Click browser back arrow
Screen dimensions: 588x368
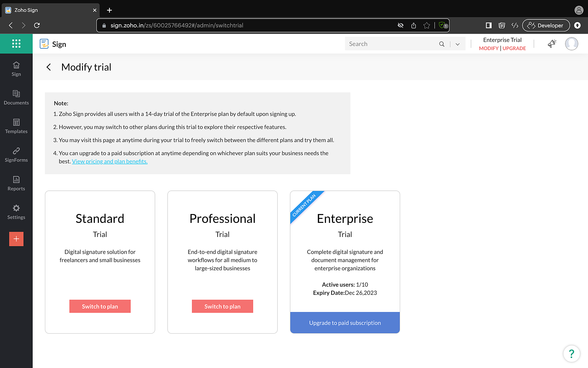click(11, 25)
